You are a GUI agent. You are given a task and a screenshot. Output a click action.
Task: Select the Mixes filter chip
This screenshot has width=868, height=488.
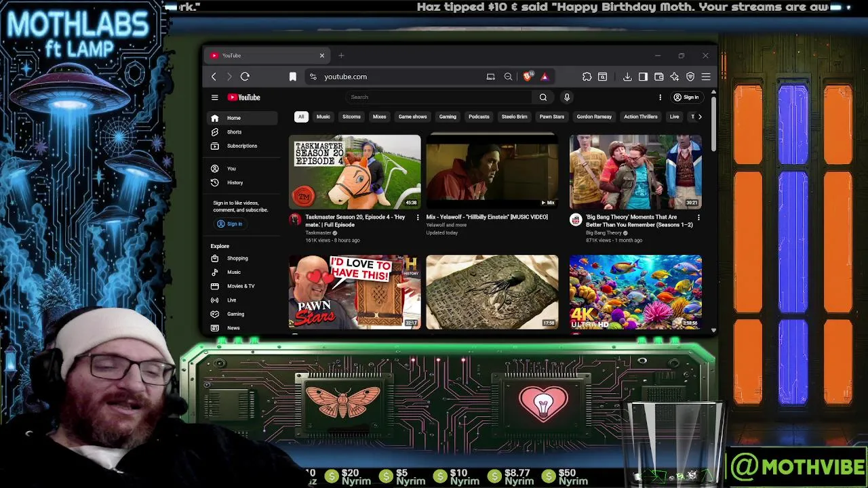tap(379, 117)
